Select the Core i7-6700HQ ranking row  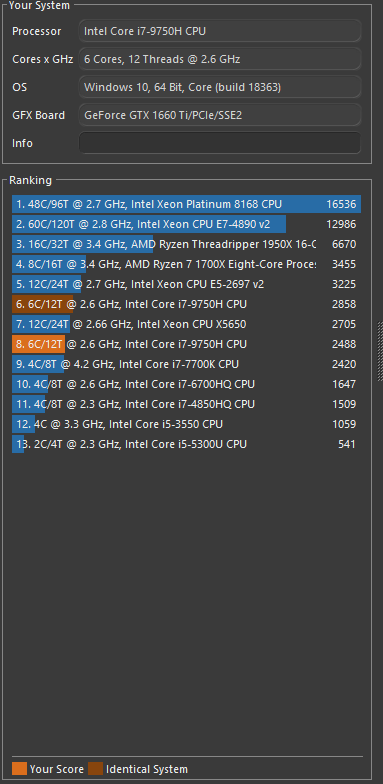click(x=186, y=384)
